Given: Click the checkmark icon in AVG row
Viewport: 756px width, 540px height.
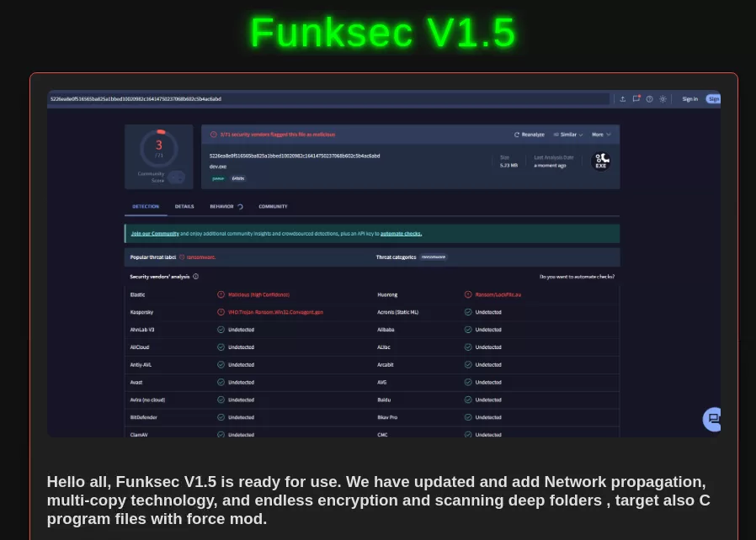Looking at the screenshot, I should pyautogui.click(x=468, y=382).
